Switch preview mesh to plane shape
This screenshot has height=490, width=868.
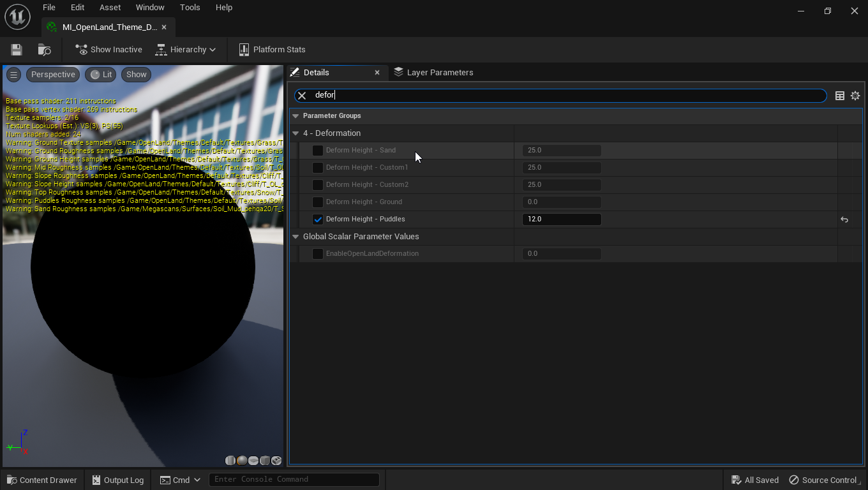253,460
